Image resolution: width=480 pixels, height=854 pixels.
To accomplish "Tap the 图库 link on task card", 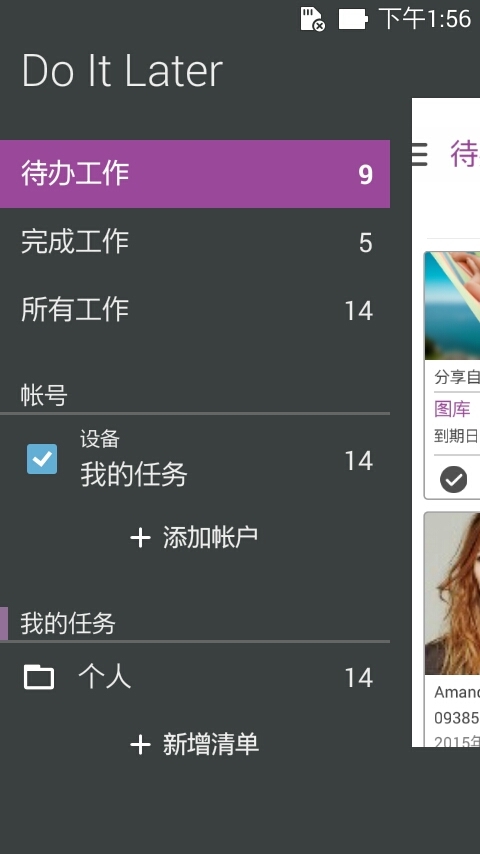I will [x=452, y=409].
